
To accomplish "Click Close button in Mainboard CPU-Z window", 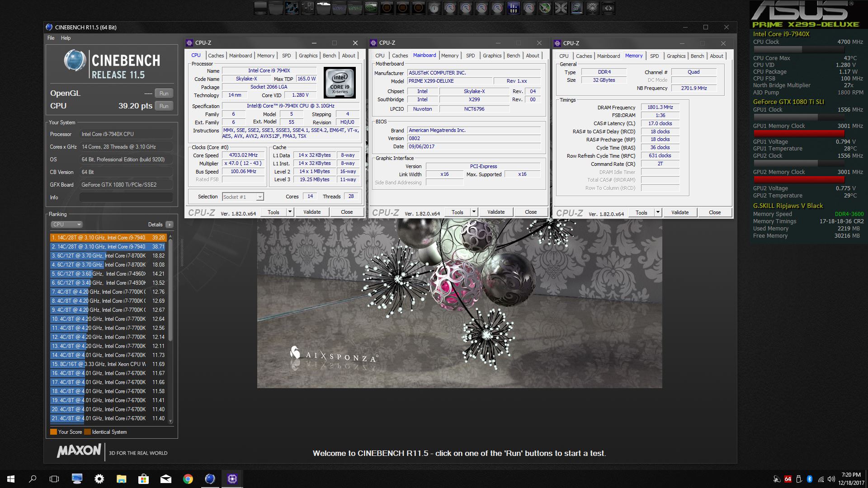I will pyautogui.click(x=531, y=212).
